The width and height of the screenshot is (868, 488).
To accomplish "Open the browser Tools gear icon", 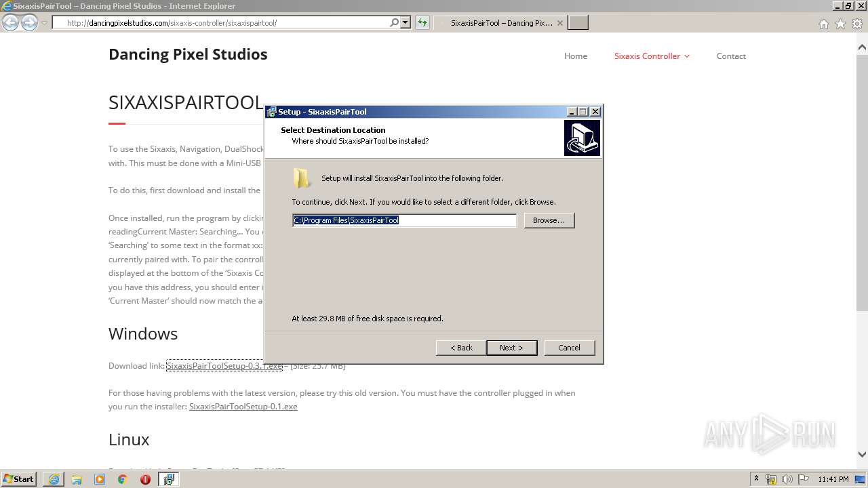I will 857,24.
